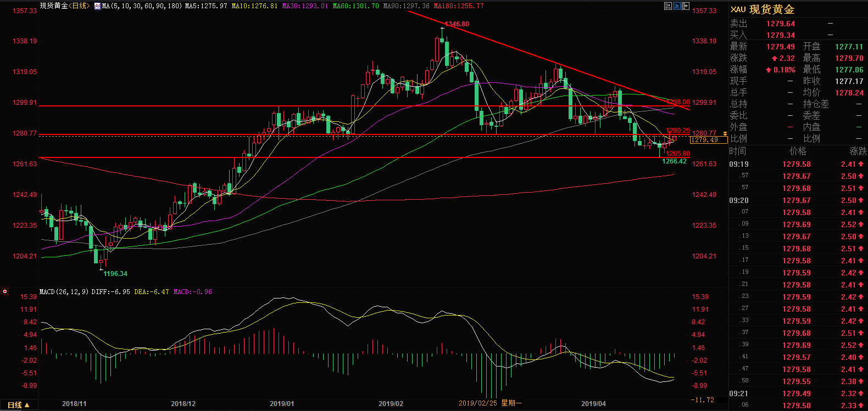Click the red sun icon beside MACD
This screenshot has height=411, width=868.
click(x=5, y=291)
